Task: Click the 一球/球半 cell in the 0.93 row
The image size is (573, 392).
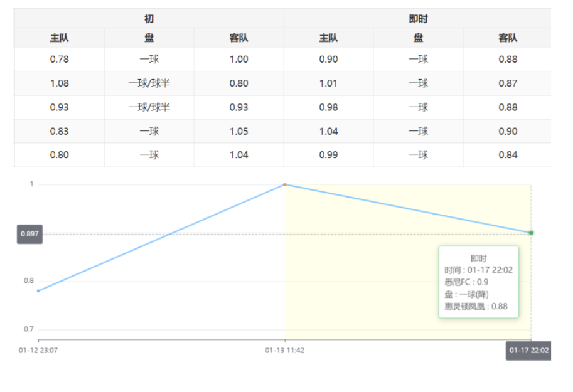Action: [x=149, y=107]
